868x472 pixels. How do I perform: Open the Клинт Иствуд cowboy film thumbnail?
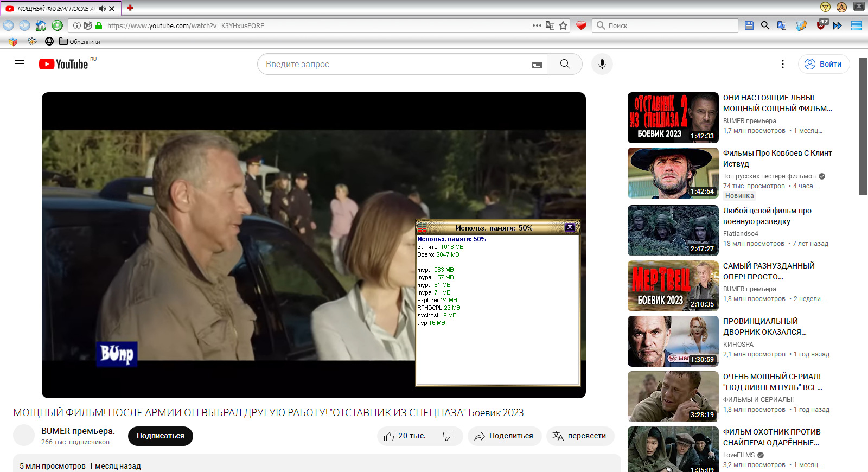pos(673,173)
